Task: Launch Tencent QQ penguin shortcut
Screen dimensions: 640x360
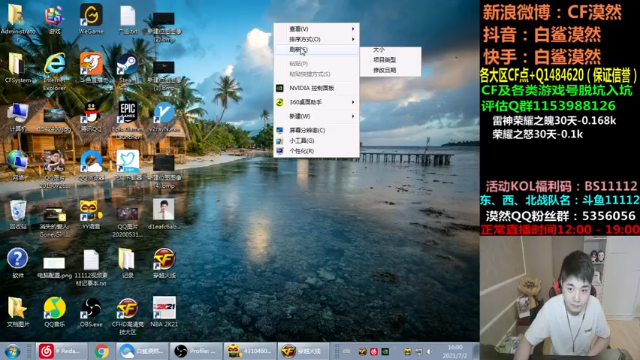Action: point(91,116)
